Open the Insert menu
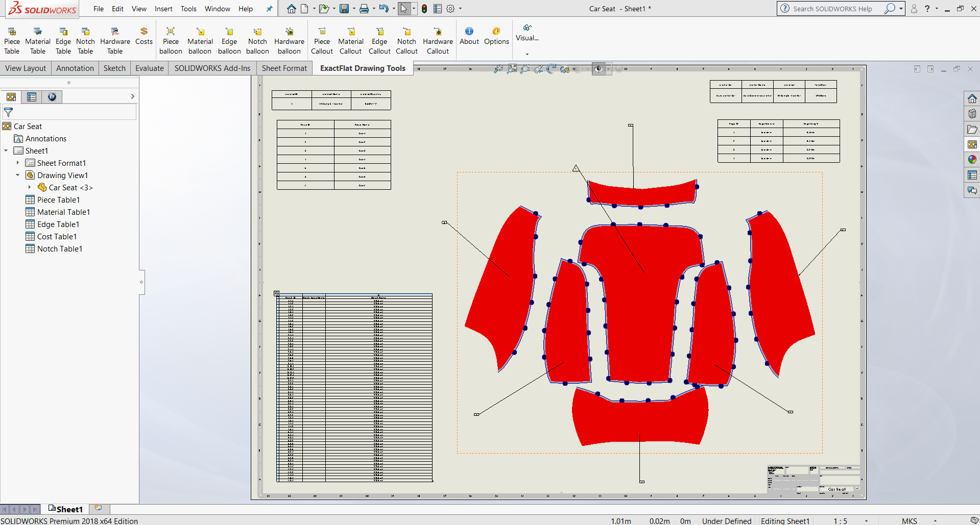The image size is (980, 525). tap(163, 9)
